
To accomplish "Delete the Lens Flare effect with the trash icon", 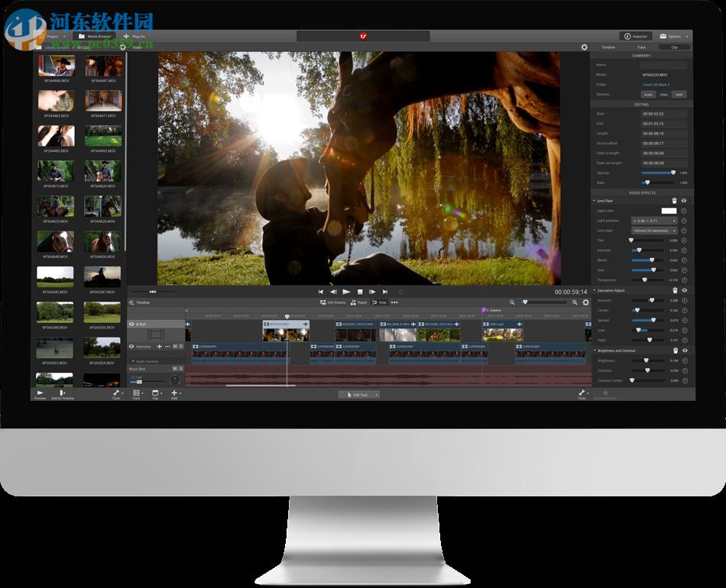I will point(673,202).
